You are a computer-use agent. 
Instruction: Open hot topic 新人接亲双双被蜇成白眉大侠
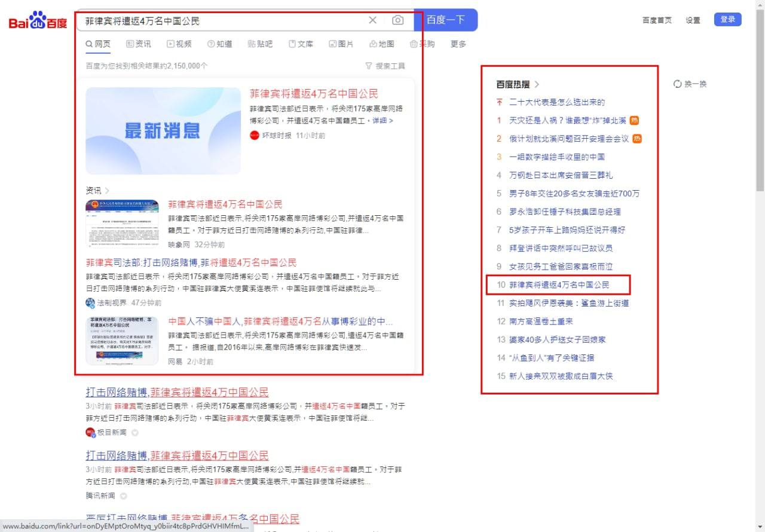(x=561, y=376)
